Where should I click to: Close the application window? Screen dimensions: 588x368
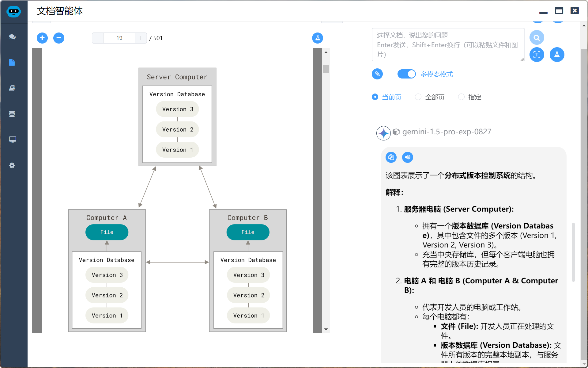pyautogui.click(x=575, y=11)
